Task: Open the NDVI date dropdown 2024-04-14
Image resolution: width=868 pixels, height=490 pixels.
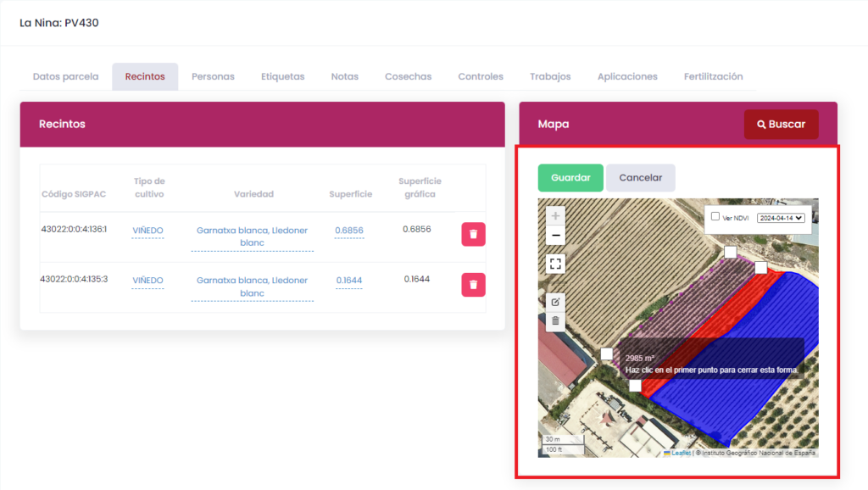Action: click(781, 218)
